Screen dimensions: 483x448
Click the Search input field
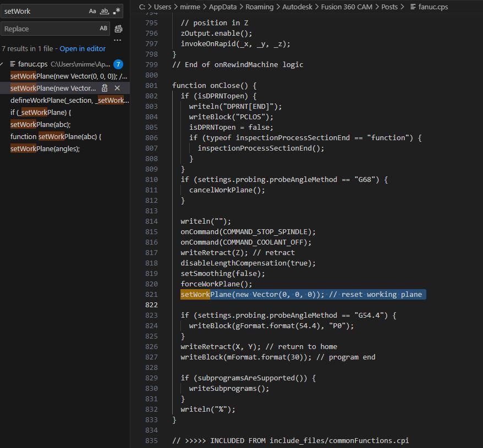point(44,11)
